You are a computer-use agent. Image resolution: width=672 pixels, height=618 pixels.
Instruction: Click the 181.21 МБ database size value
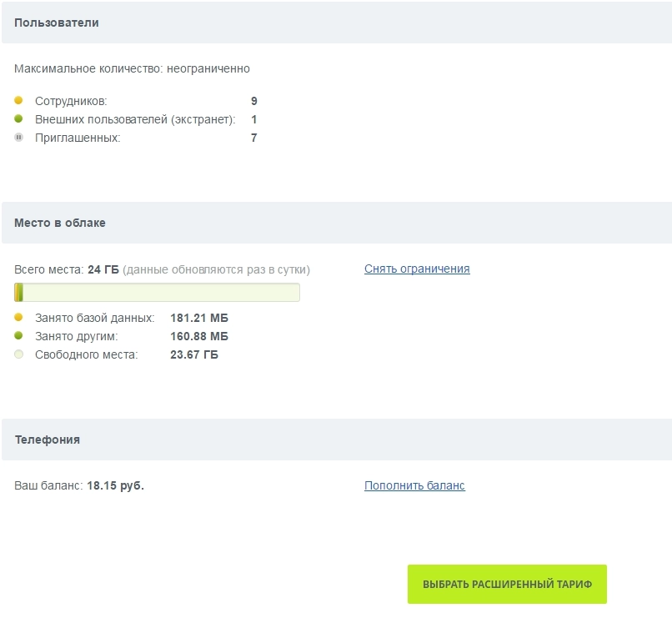coord(198,318)
